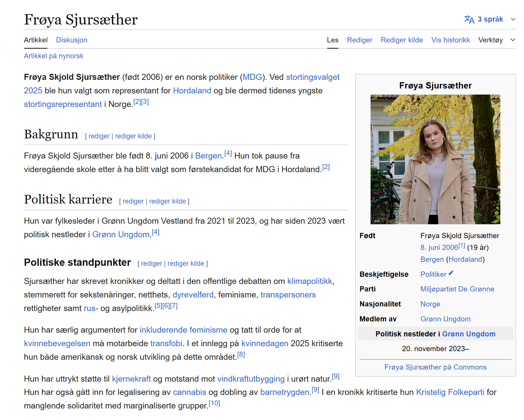Click footnote [10] at the end

pyautogui.click(x=214, y=403)
